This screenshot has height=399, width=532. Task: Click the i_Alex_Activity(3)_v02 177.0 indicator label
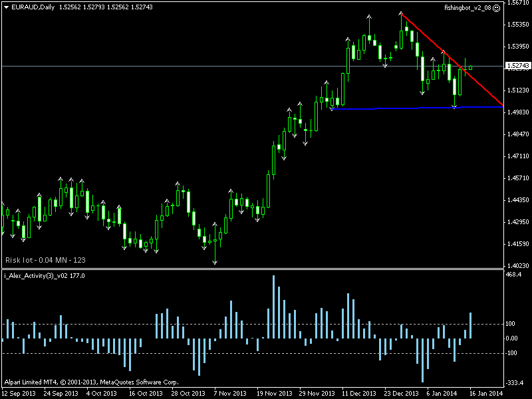pos(45,276)
